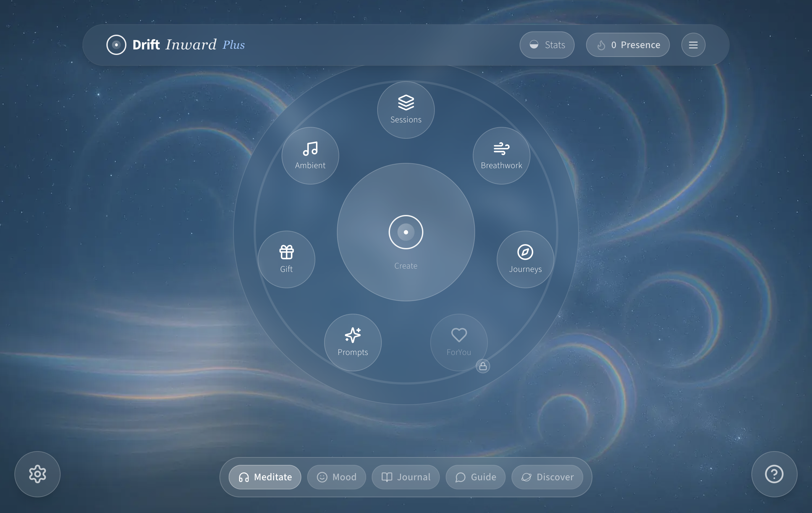The image size is (812, 513).
Task: Click the padlock badge on ForYou
Action: point(483,366)
